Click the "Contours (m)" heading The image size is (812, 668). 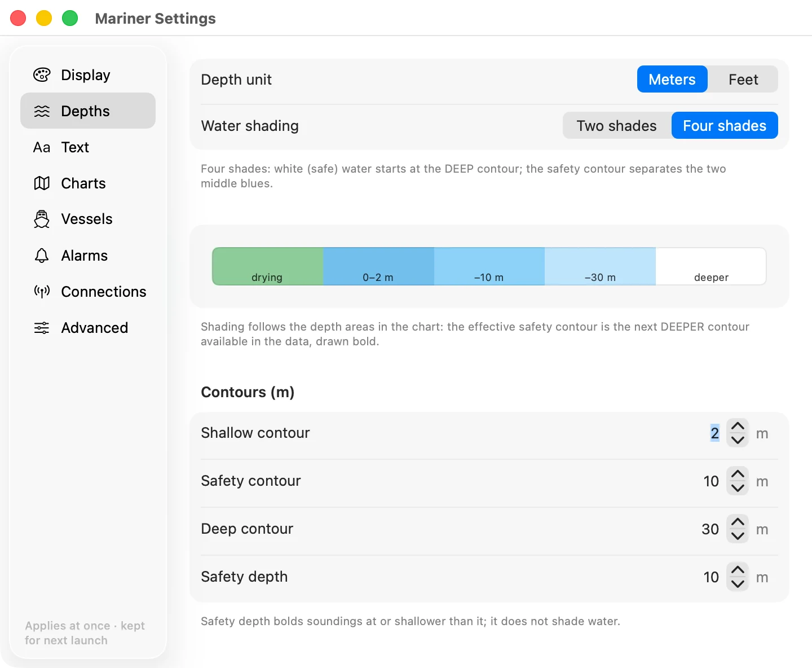248,392
